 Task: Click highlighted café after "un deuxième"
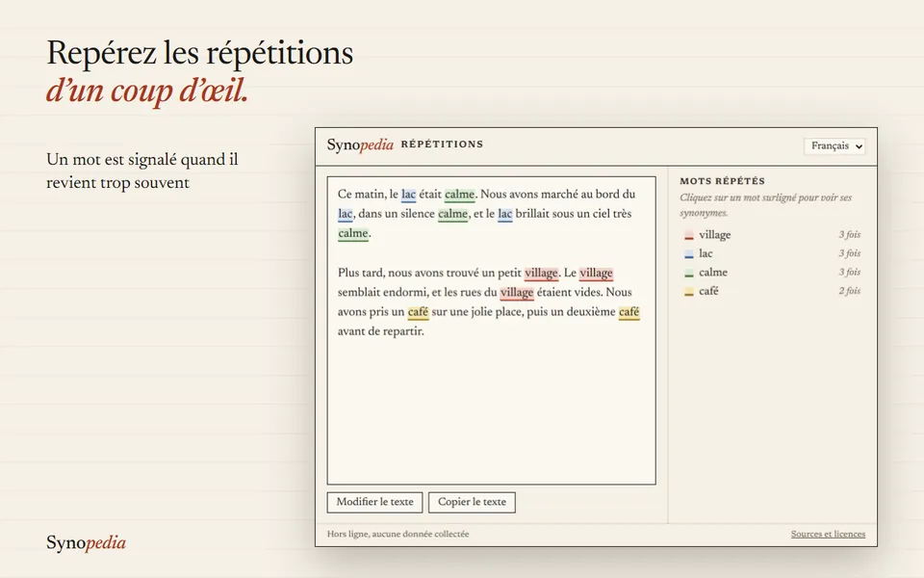tap(629, 312)
